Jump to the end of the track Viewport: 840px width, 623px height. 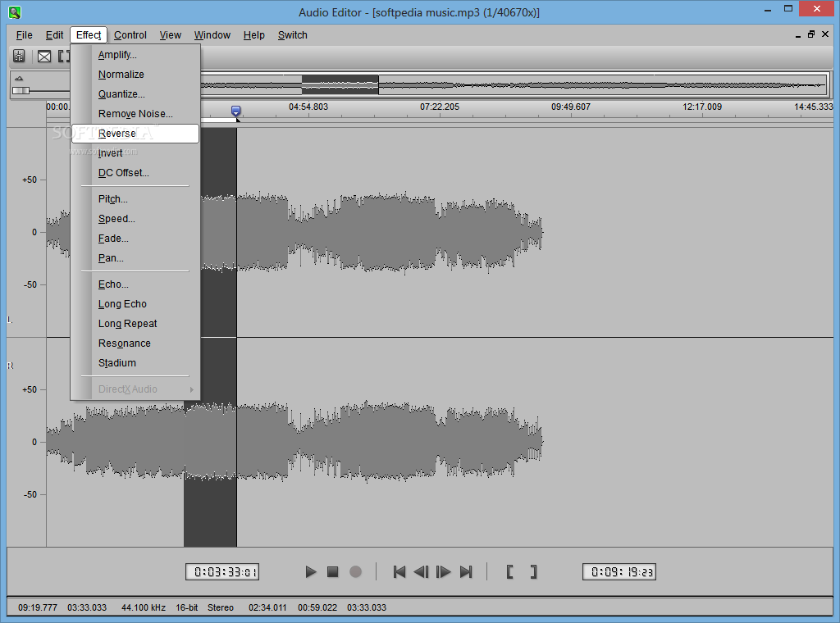point(466,571)
